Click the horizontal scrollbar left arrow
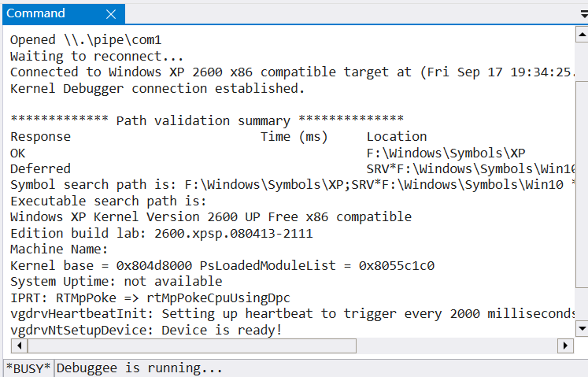 (x=19, y=345)
